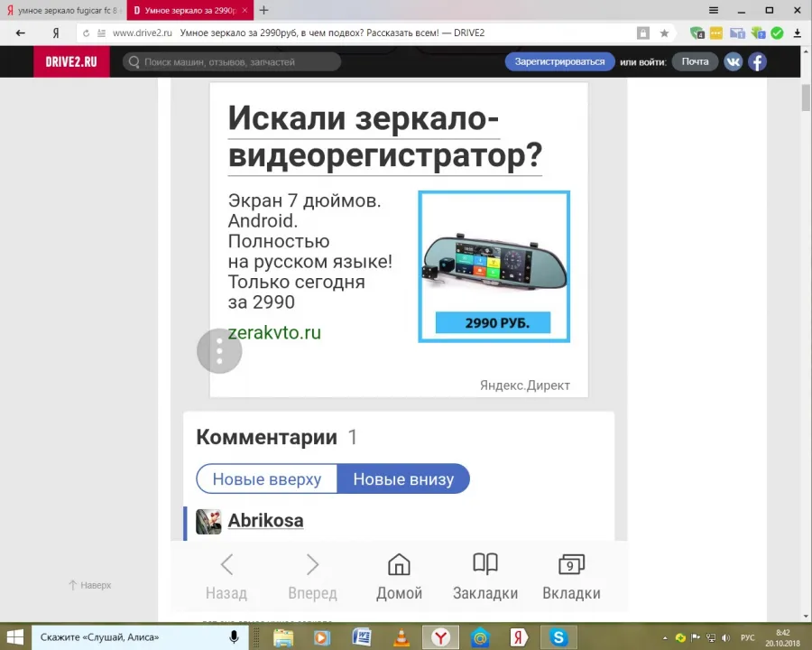
Task: Switch to Yandex Browser taskbar button
Action: pyautogui.click(x=440, y=637)
